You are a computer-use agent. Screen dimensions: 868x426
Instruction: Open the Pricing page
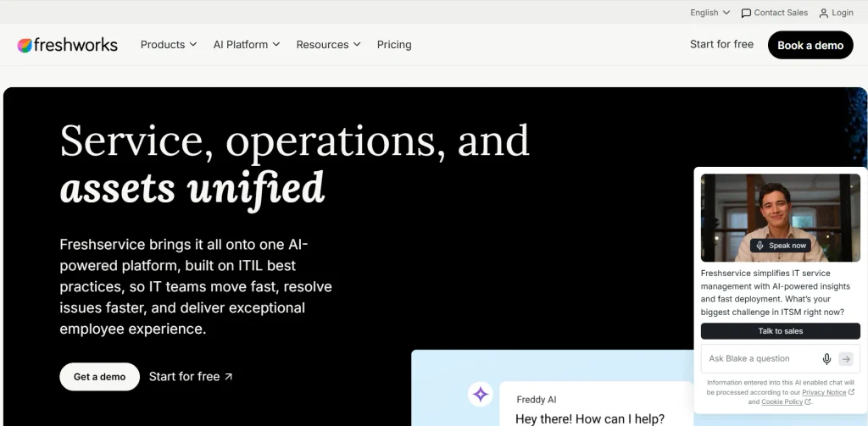click(394, 44)
